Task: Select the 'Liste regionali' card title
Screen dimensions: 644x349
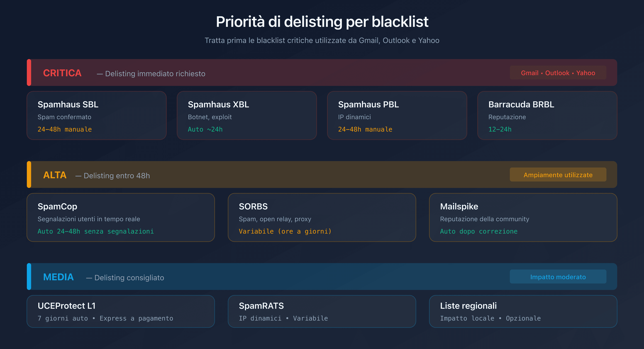Action: point(468,306)
